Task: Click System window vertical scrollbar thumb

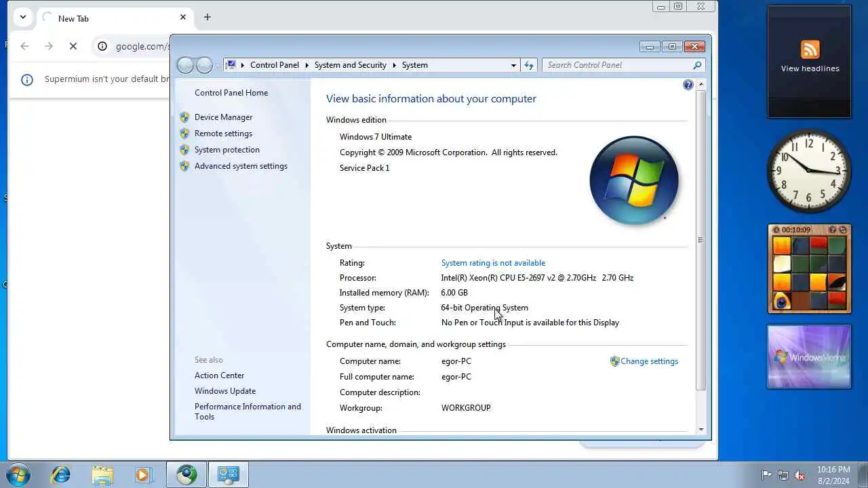Action: tap(701, 240)
